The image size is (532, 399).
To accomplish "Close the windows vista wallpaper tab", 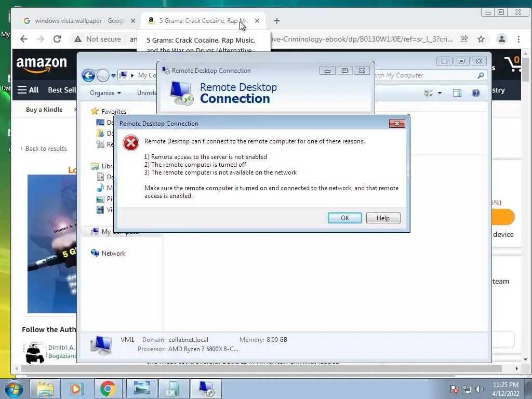I will click(133, 21).
